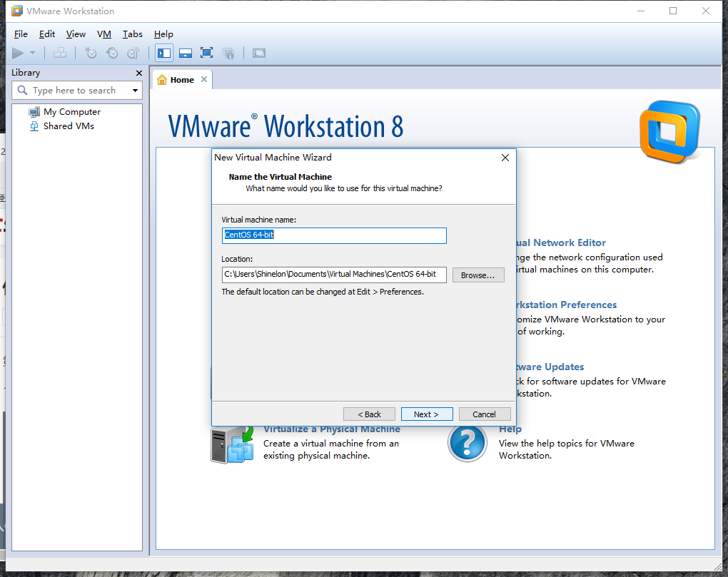The height and width of the screenshot is (577, 728).
Task: Open the Edit menu
Action: pyautogui.click(x=47, y=34)
